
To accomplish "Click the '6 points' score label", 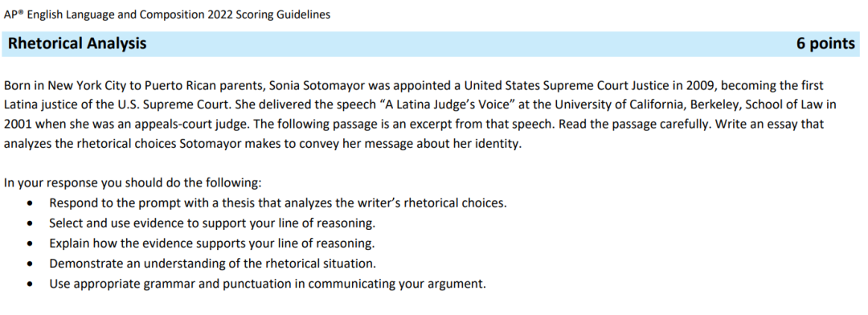I will pyautogui.click(x=825, y=43).
